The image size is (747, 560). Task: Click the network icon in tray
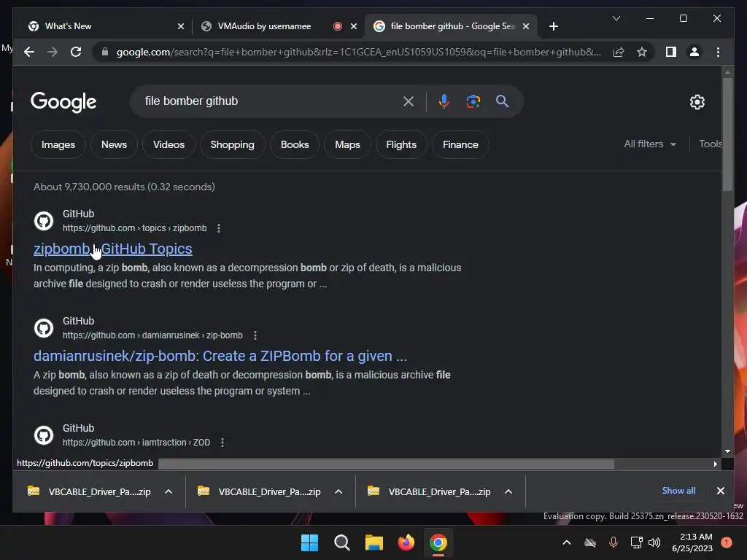coord(636,542)
